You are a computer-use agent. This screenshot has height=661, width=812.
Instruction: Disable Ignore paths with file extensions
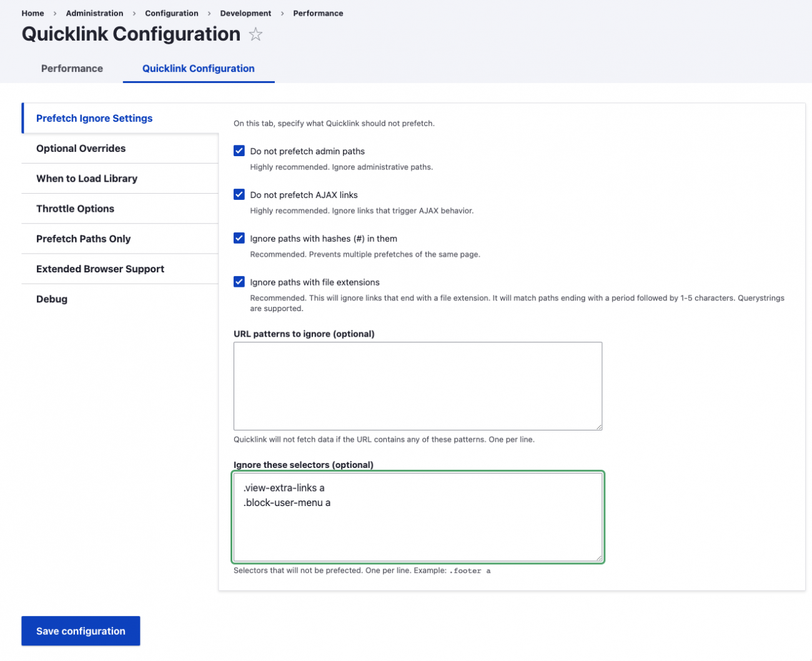[x=239, y=282]
